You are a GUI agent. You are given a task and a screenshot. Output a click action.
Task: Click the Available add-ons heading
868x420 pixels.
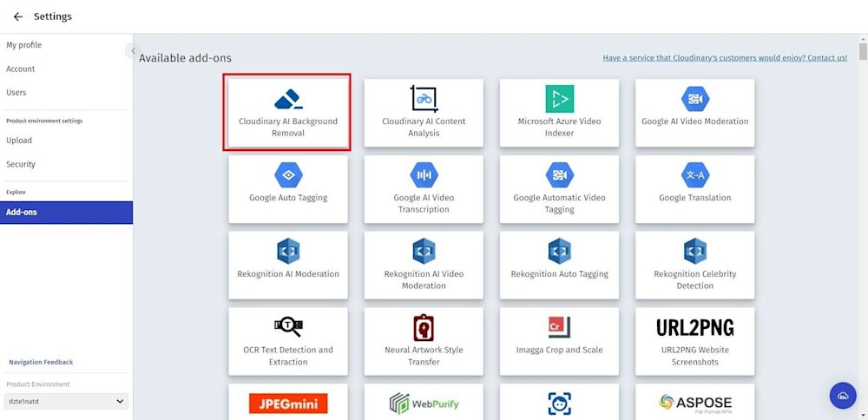(185, 58)
